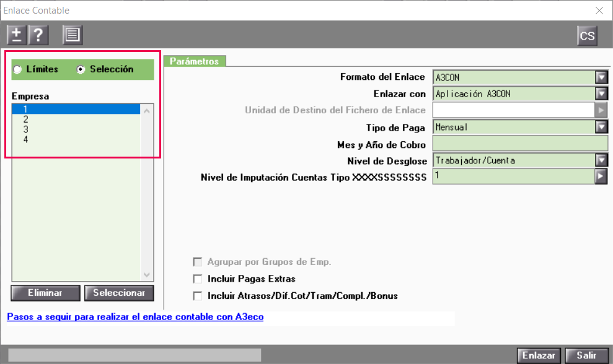Click arrow beside Unidad de Destino field
Screen dimensions: 613x364
tap(601, 110)
